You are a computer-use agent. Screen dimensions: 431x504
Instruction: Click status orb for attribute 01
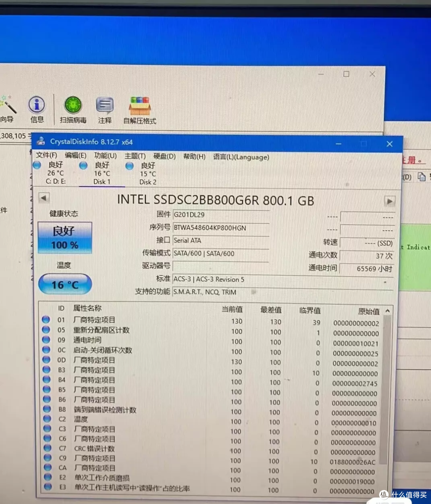[46, 320]
